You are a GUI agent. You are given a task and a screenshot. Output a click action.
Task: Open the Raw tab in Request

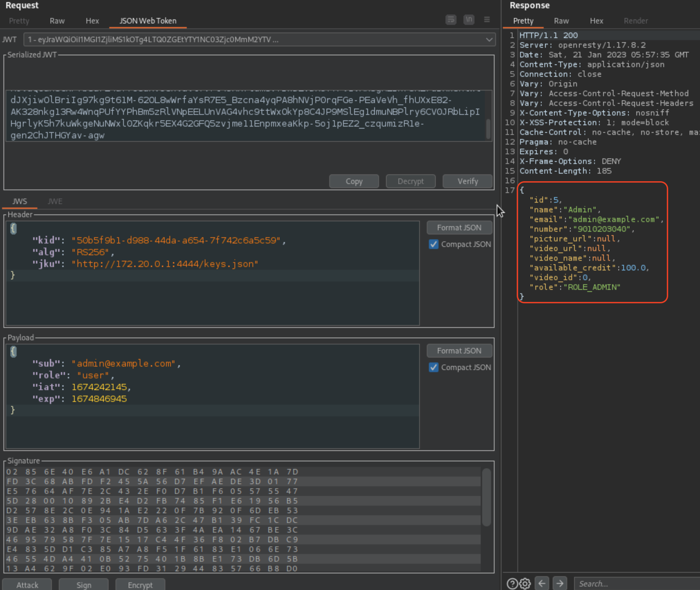click(57, 21)
